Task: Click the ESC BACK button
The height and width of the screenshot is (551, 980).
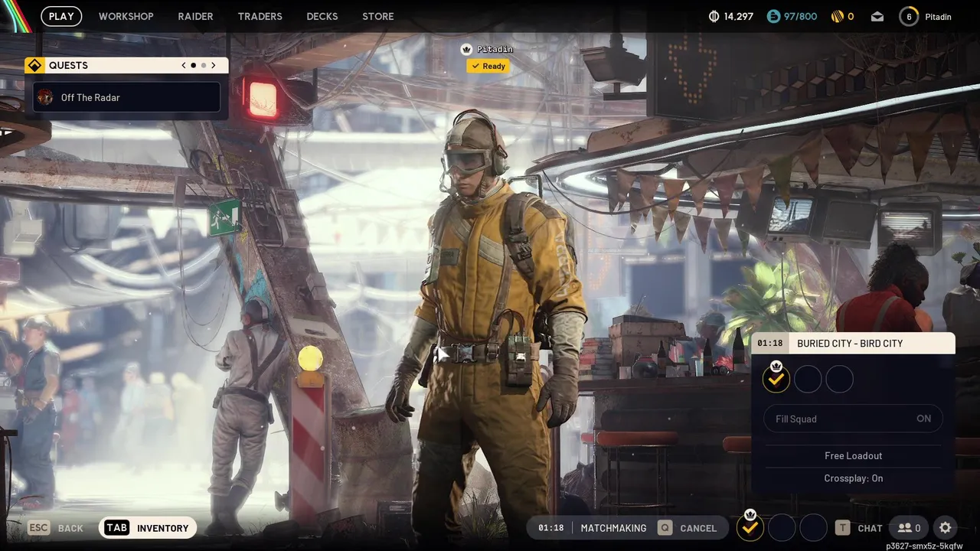Action: [56, 528]
